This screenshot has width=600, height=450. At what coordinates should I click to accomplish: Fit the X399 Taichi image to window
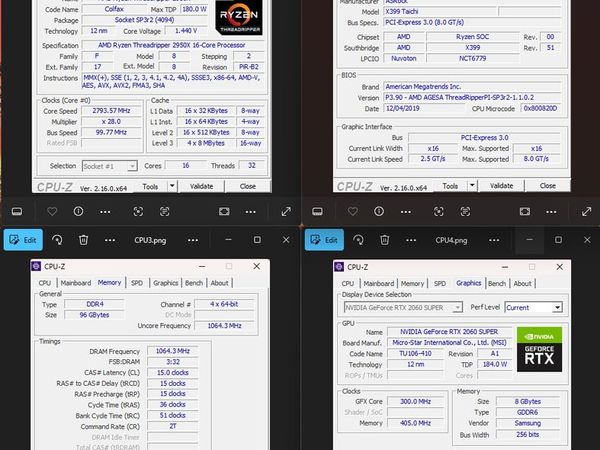[x=525, y=212]
